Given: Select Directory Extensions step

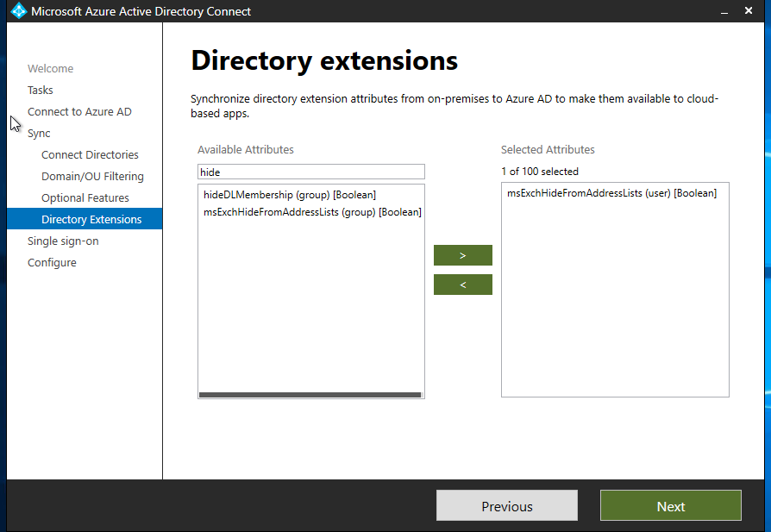Looking at the screenshot, I should [85, 219].
